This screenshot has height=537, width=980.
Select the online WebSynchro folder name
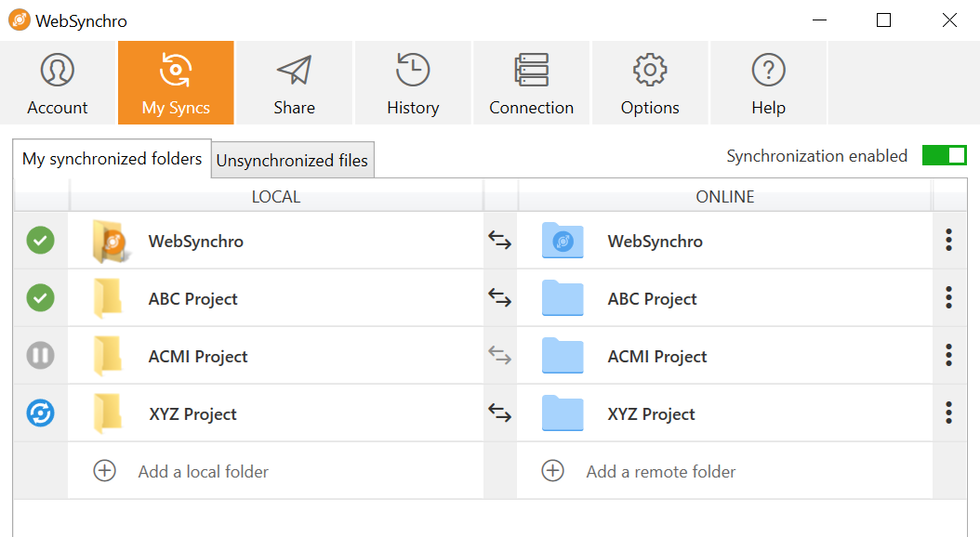coord(655,242)
